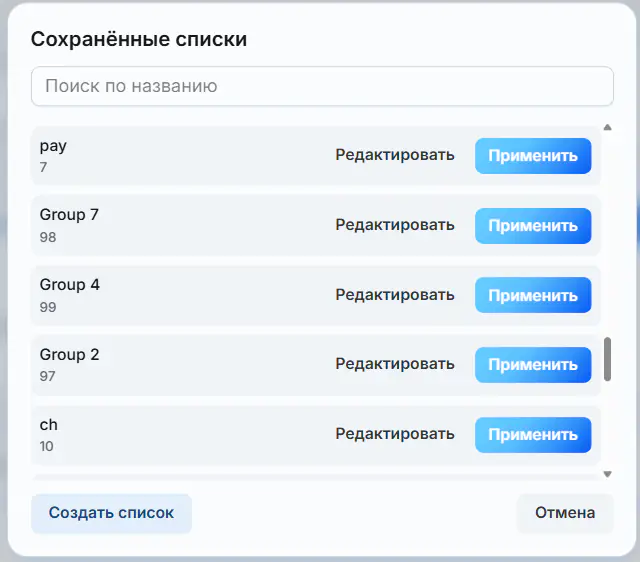Click the count 10 under ch
Viewport: 640px width, 562px height.
tap(47, 446)
